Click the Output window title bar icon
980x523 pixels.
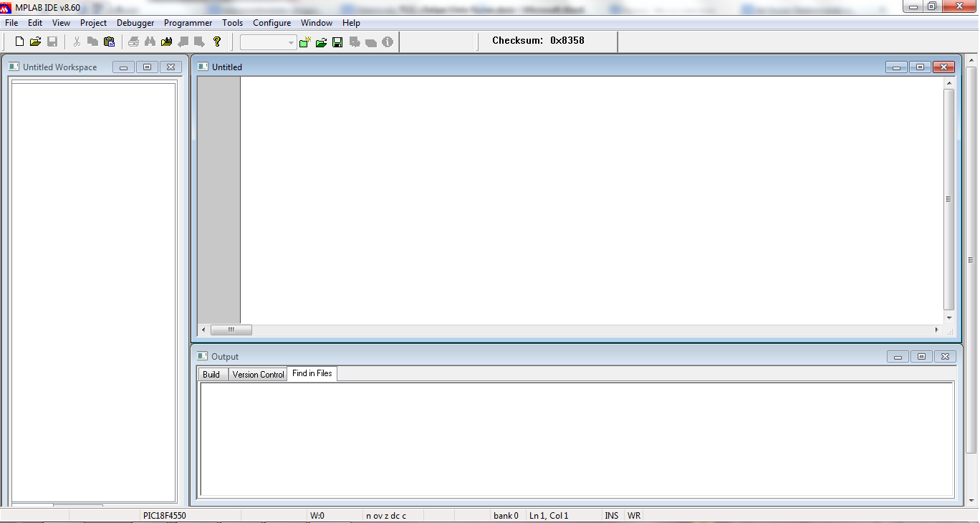coord(203,356)
